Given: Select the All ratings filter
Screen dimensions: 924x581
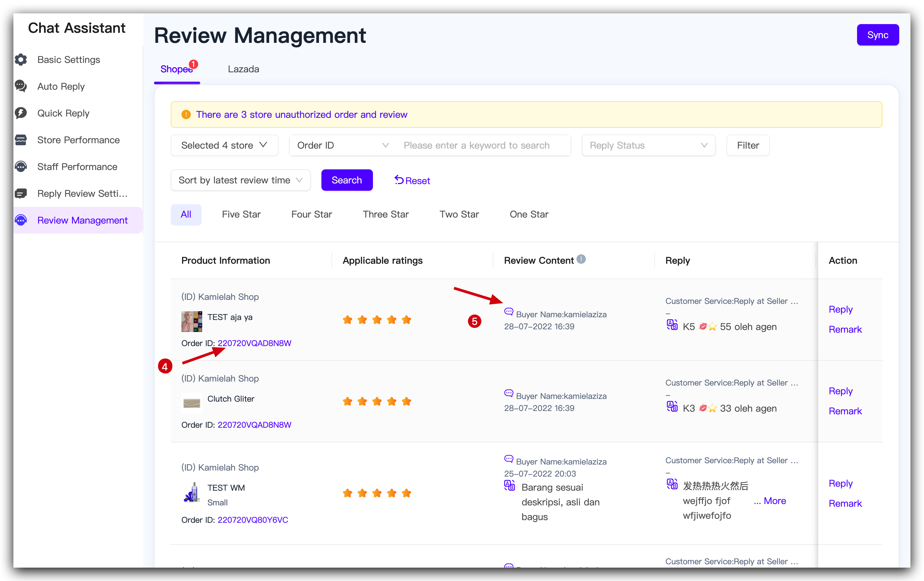Looking at the screenshot, I should 186,215.
